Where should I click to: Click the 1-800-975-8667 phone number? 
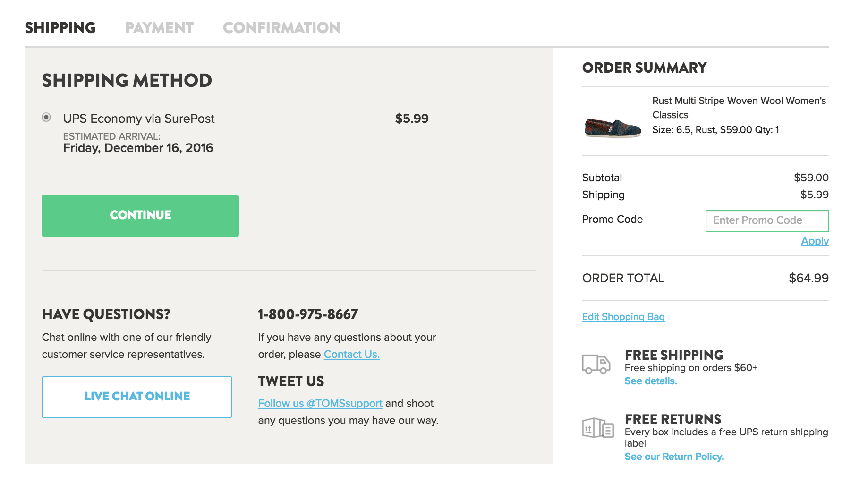(x=308, y=314)
